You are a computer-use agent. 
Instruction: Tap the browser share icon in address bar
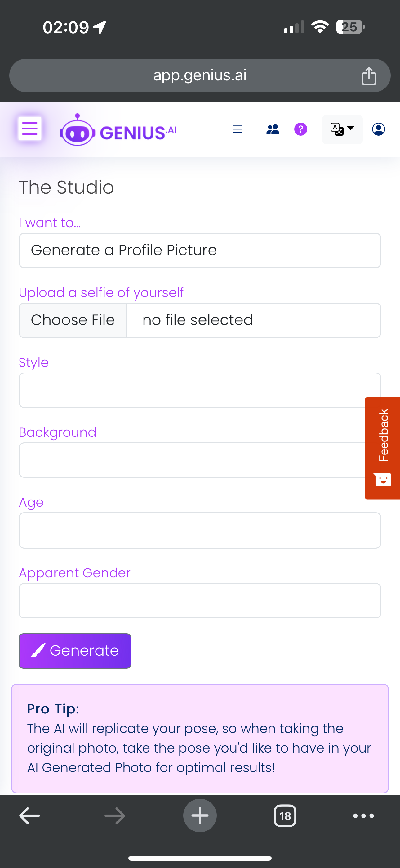point(369,76)
